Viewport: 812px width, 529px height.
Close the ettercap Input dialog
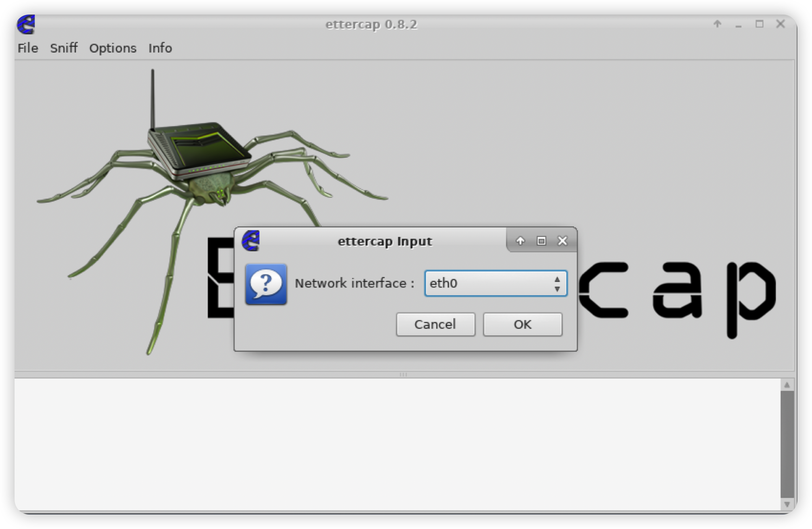tap(562, 241)
